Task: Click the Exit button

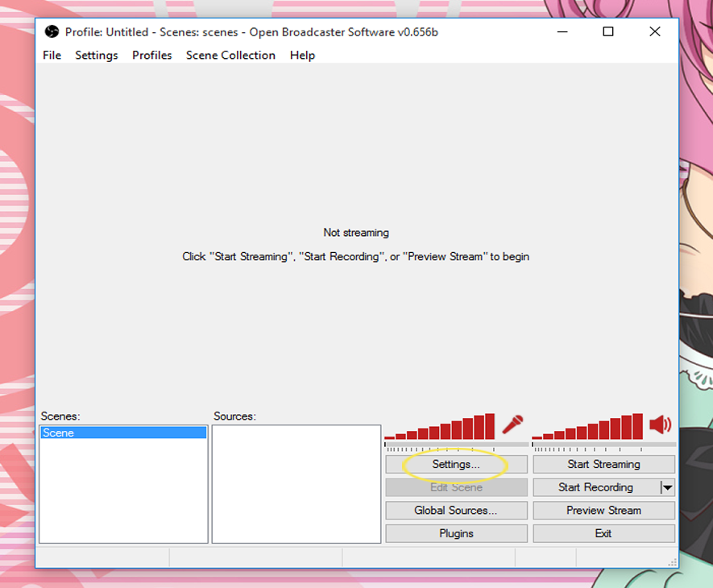Action: coord(604,533)
